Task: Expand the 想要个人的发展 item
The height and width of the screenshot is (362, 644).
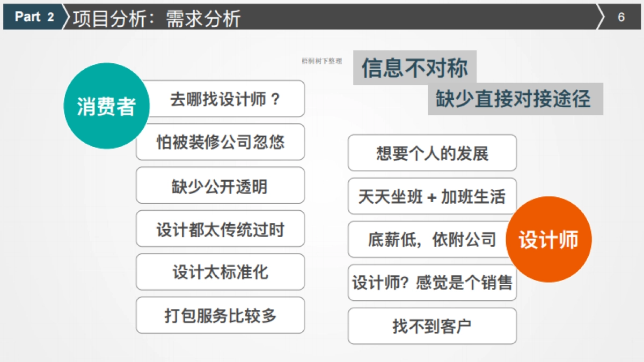Action: pyautogui.click(x=431, y=153)
